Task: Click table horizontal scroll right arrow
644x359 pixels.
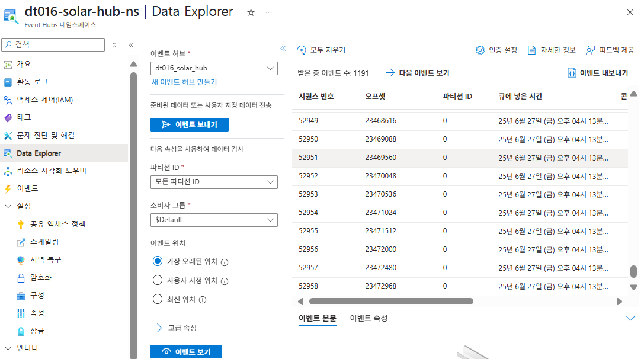Action: (x=619, y=302)
